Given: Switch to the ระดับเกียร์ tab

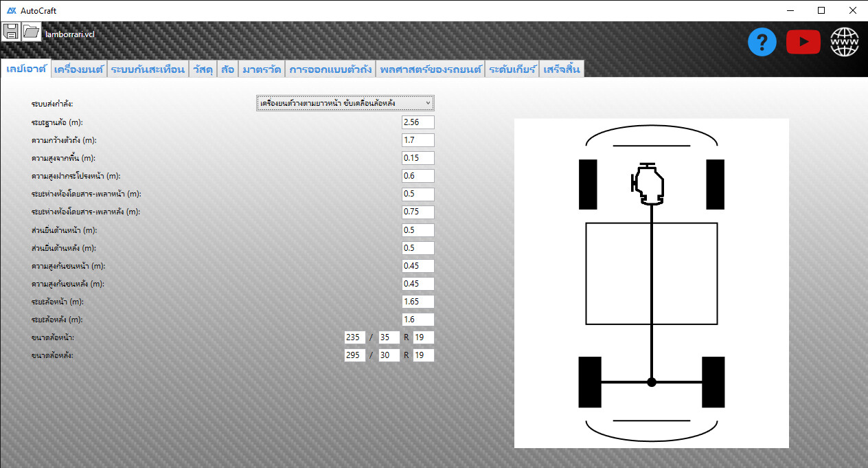Looking at the screenshot, I should [x=512, y=69].
